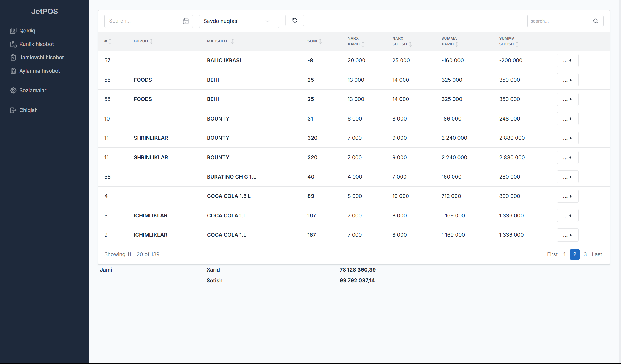This screenshot has height=364, width=621.
Task: Click the refresh button
Action: pos(295,20)
